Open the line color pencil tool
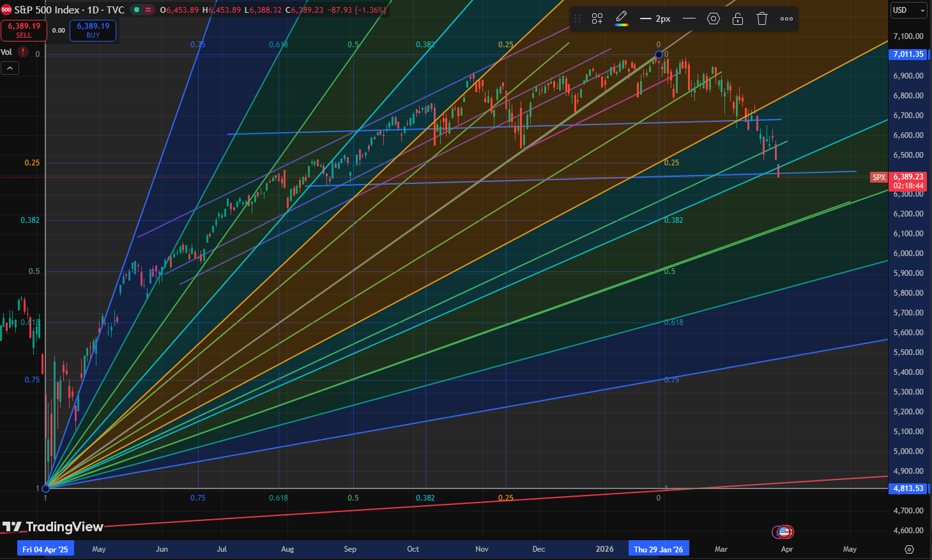 tap(622, 19)
